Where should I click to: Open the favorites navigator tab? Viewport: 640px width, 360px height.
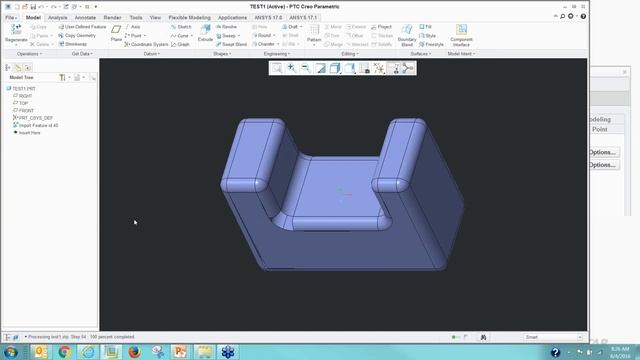[x=27, y=68]
